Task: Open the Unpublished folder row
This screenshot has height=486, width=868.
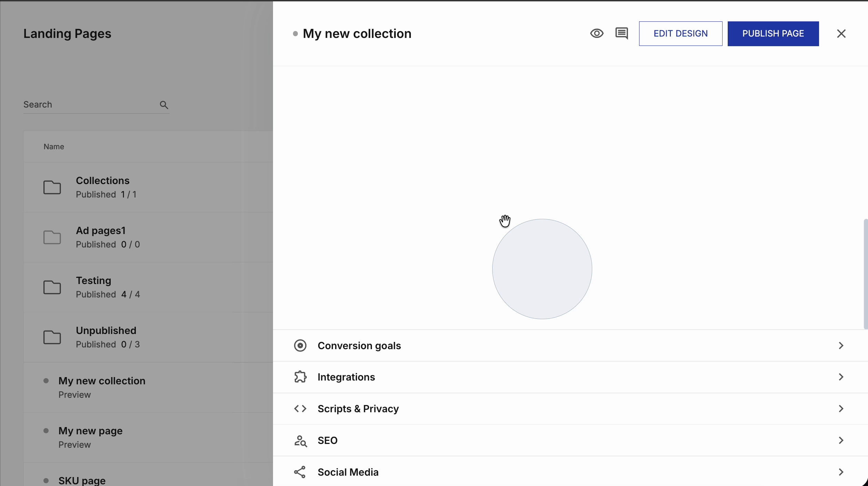Action: [x=106, y=337]
